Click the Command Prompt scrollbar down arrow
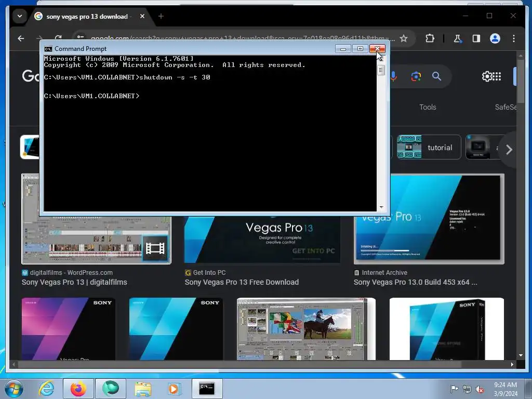 (x=381, y=207)
